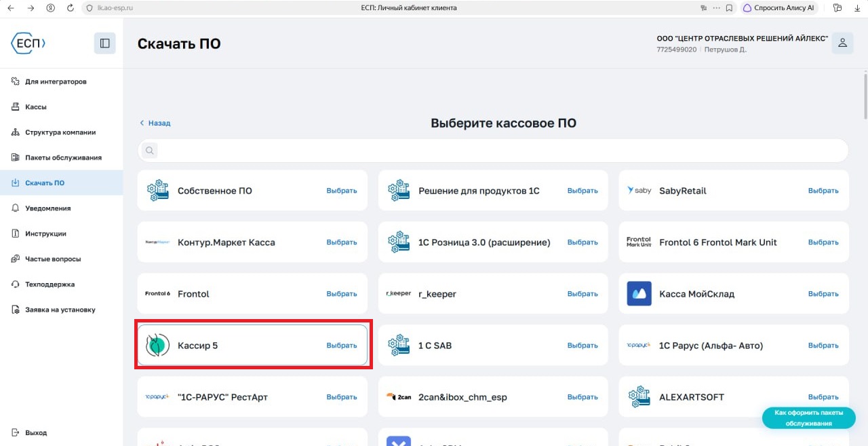Click the ЕСП logo in the sidebar

[28, 43]
